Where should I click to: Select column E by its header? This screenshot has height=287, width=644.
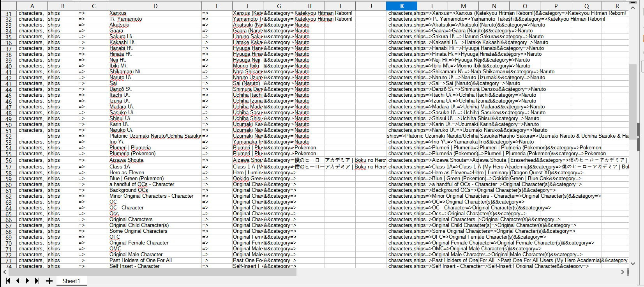[x=217, y=6]
